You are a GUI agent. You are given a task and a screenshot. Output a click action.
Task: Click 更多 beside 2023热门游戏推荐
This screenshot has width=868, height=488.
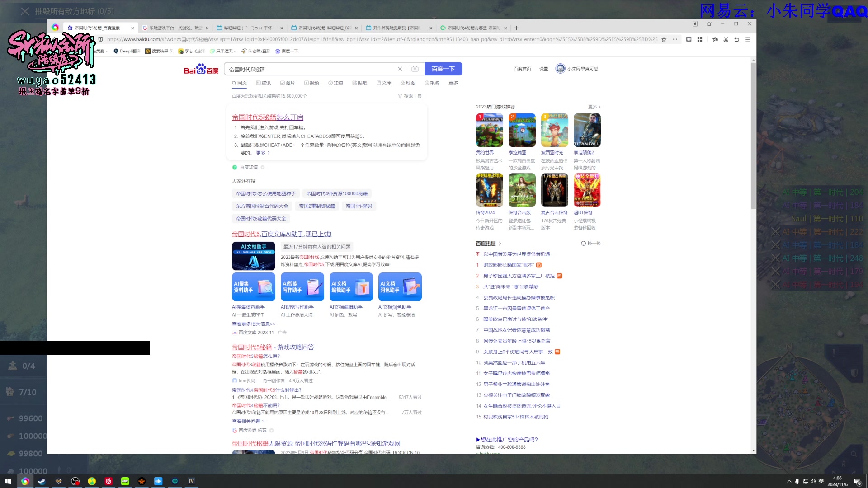click(x=594, y=107)
